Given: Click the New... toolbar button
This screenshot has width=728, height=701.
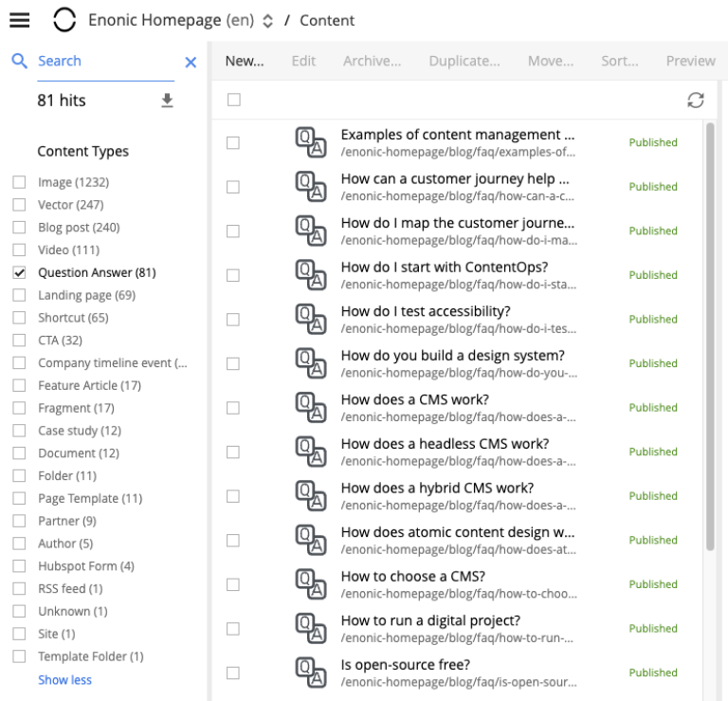Looking at the screenshot, I should (x=244, y=61).
